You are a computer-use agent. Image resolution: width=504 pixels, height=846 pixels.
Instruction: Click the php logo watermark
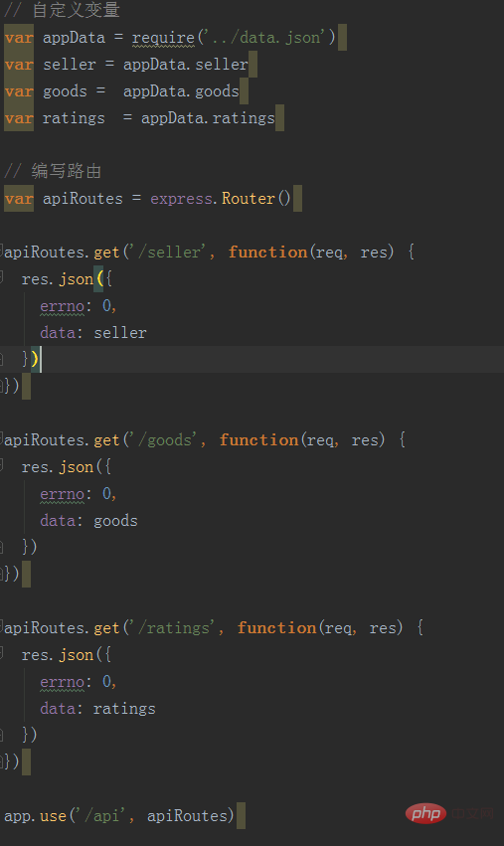click(425, 813)
